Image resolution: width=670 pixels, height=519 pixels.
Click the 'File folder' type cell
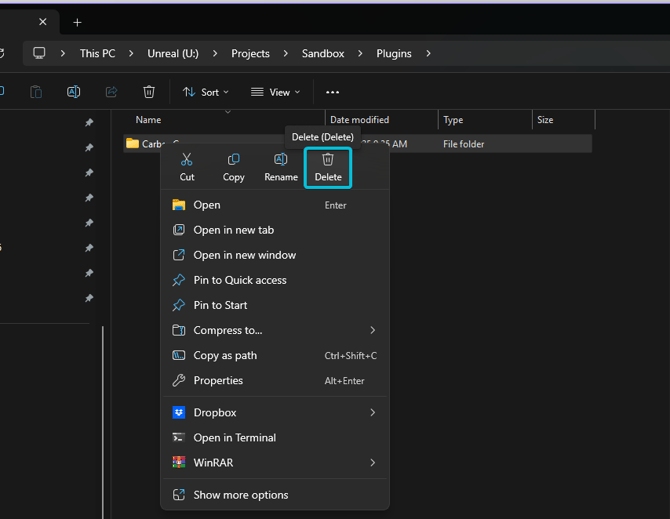pos(464,144)
